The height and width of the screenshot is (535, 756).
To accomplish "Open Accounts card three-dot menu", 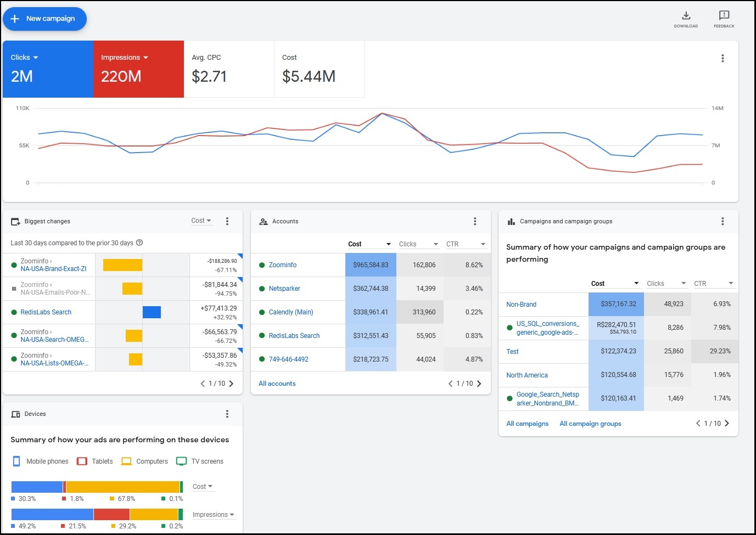I will (475, 221).
